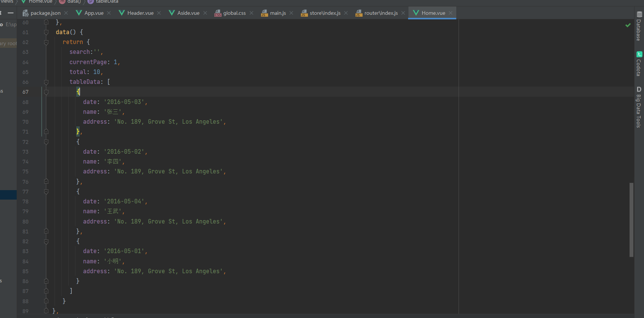Fold the closing bracket marker at line 87
Screen dimensions: 644x318
[x=46, y=291]
